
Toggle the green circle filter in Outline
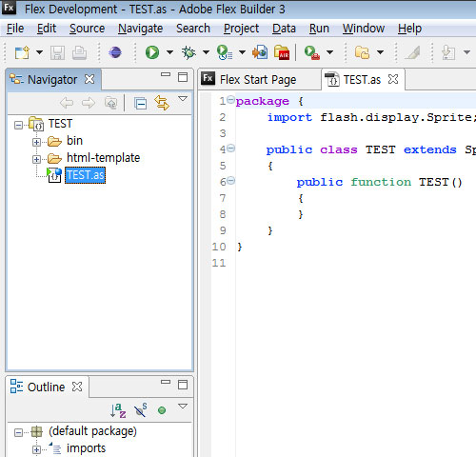(162, 410)
